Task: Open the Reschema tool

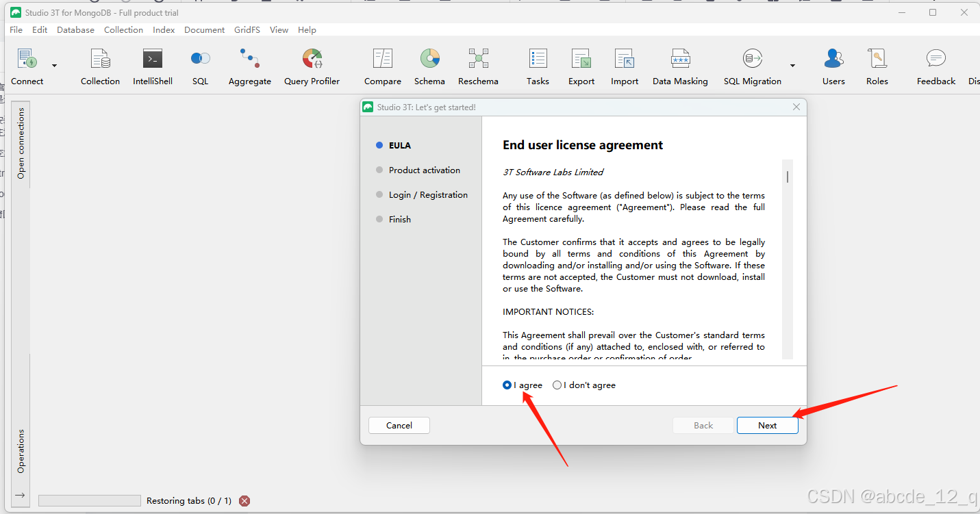Action: click(478, 67)
